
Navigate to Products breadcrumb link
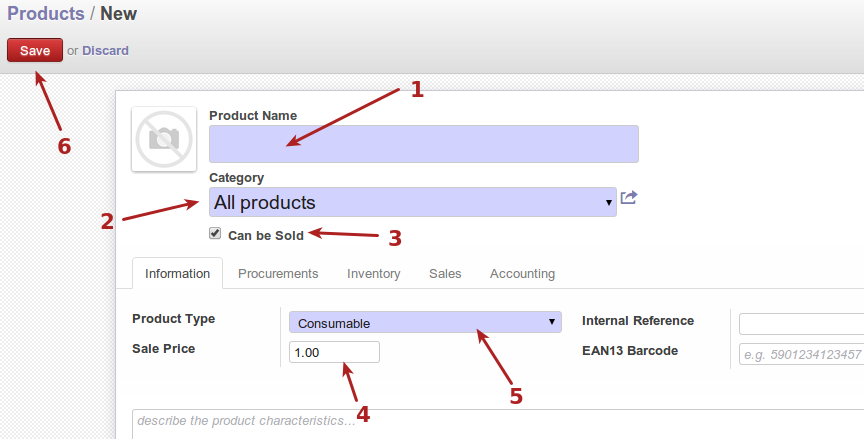(x=46, y=14)
